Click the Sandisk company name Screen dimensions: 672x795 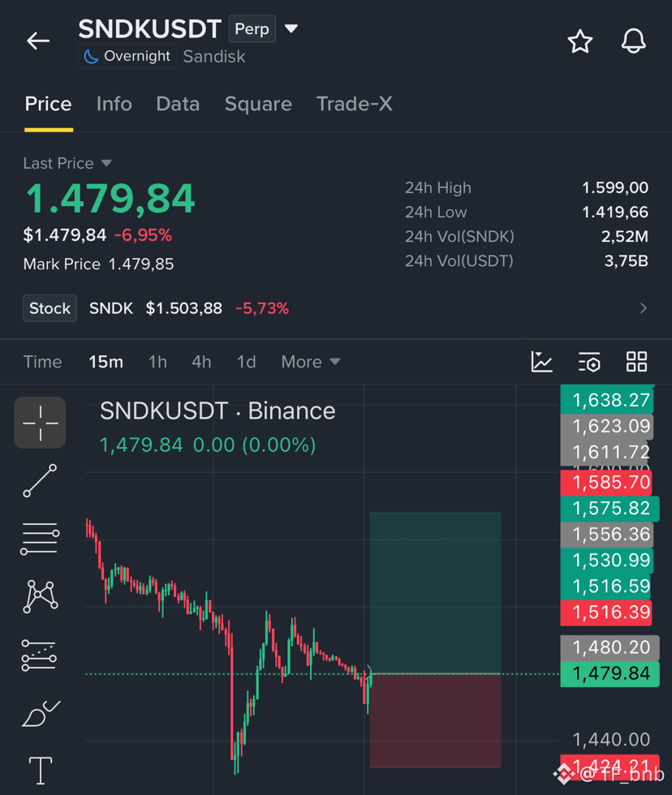214,56
